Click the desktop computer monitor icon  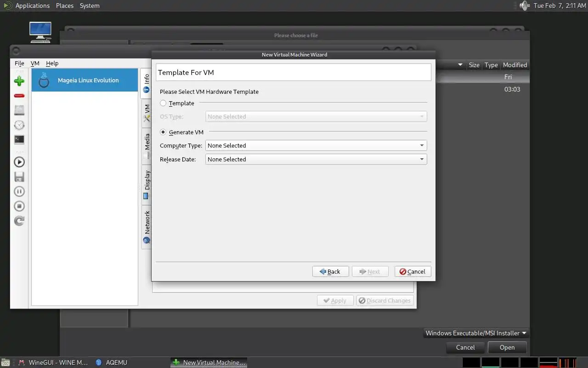tap(40, 32)
